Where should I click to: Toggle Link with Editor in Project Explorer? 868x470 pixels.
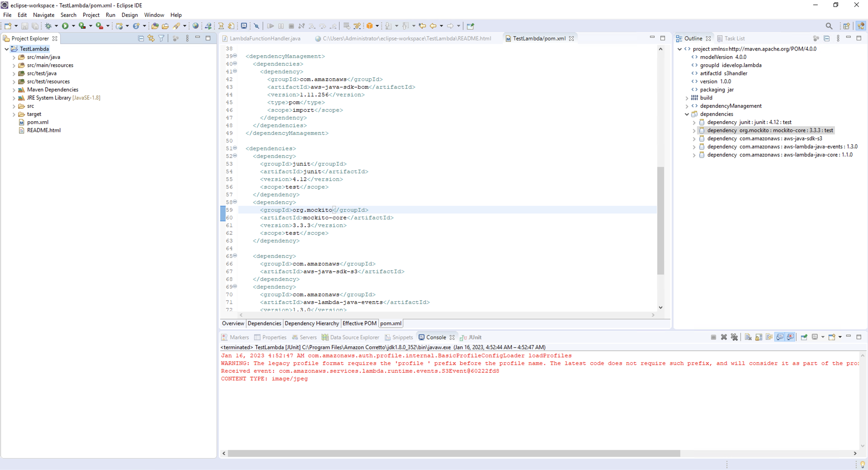pyautogui.click(x=151, y=38)
